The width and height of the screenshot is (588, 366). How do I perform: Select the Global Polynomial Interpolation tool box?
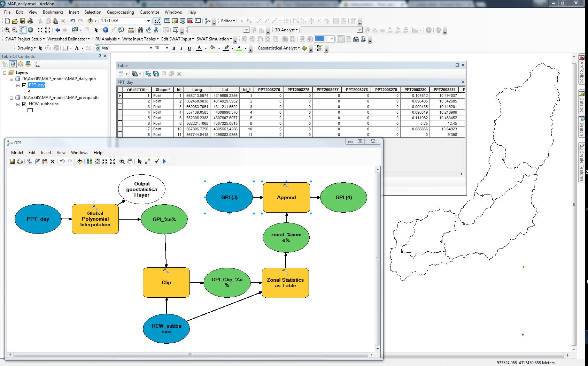(95, 219)
